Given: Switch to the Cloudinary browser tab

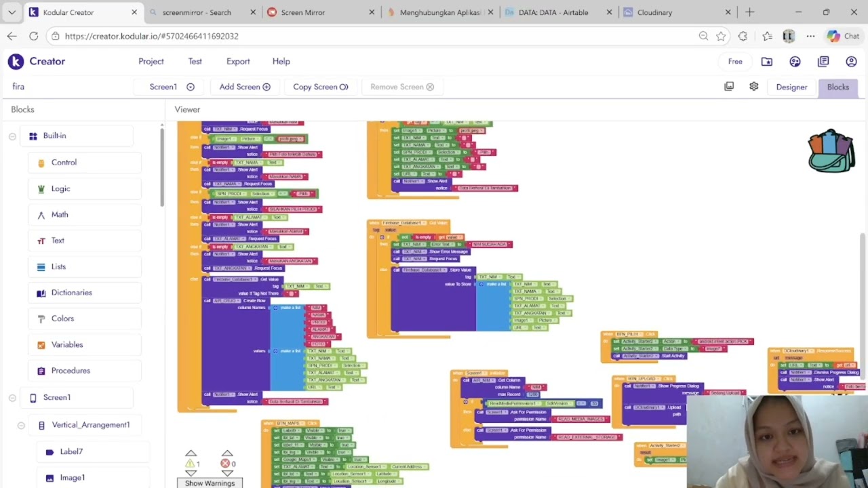Looking at the screenshot, I should tap(677, 12).
